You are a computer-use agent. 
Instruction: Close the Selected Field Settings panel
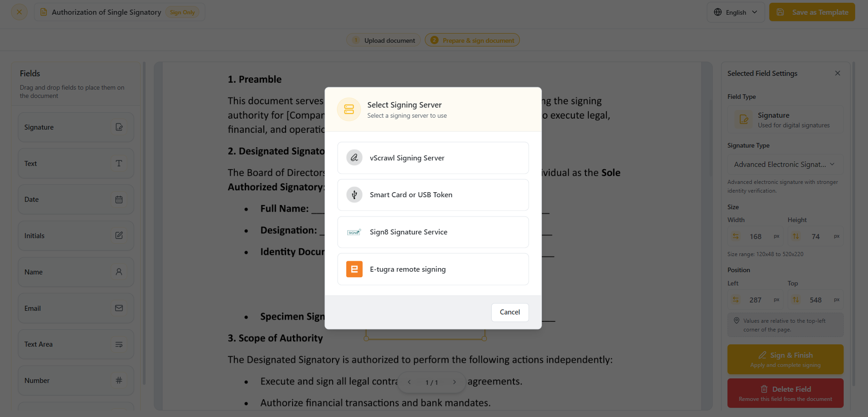[837, 73]
